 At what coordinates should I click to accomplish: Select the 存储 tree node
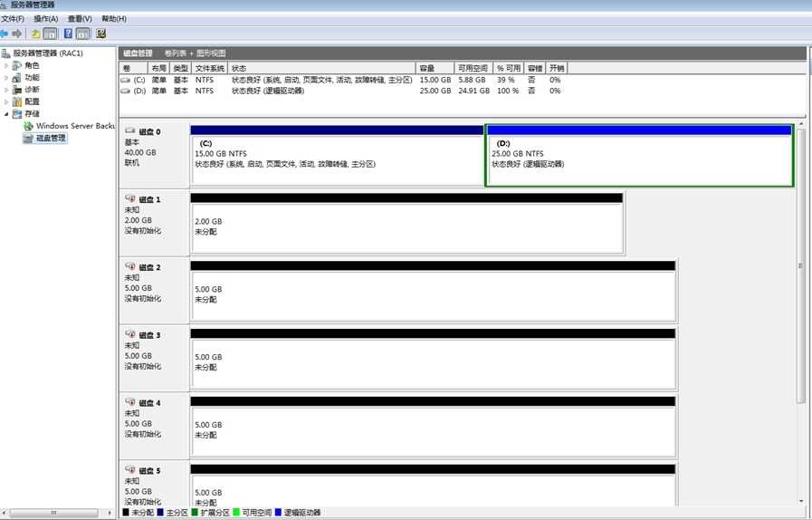click(32, 114)
